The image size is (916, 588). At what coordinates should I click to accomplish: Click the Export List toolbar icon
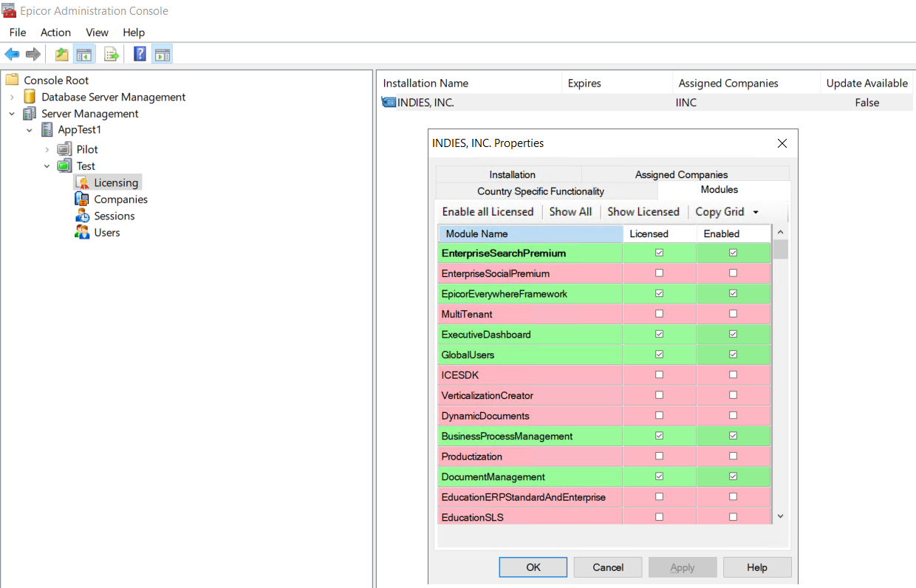coord(112,55)
